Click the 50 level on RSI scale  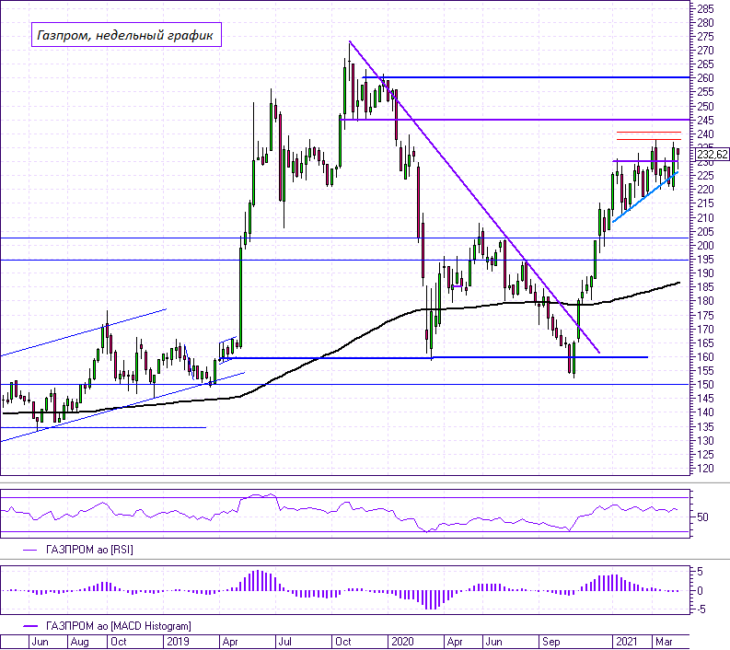tap(703, 517)
